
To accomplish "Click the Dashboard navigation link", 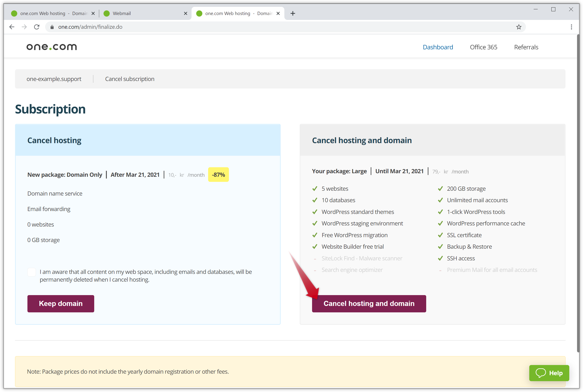I will (438, 47).
